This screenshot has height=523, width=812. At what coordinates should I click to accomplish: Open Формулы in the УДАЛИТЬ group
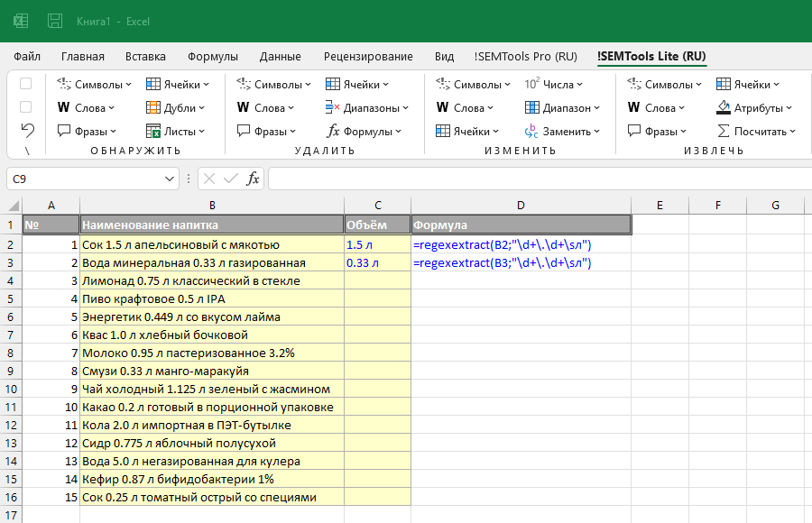364,131
